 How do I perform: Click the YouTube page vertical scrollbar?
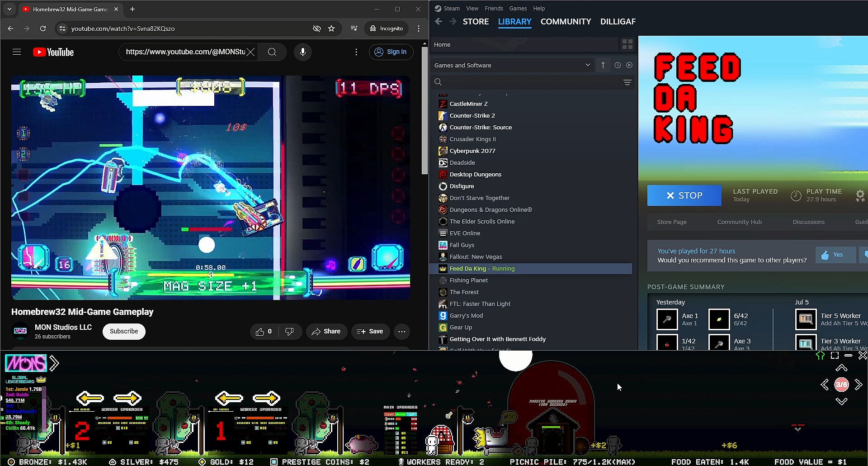pyautogui.click(x=425, y=111)
